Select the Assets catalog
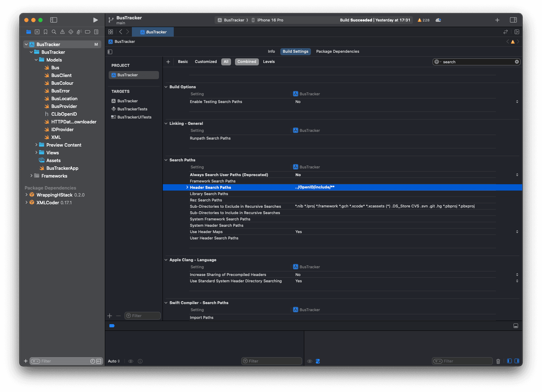542x392 pixels. coord(53,160)
